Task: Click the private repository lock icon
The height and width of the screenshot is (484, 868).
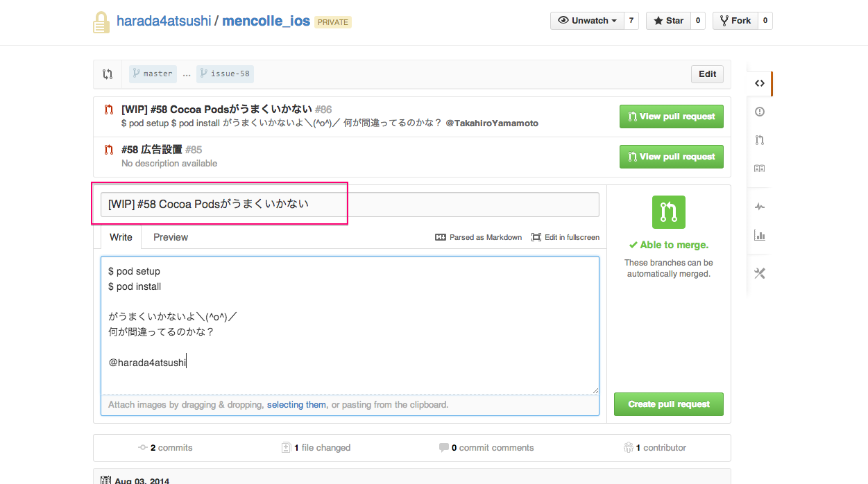Action: point(101,21)
